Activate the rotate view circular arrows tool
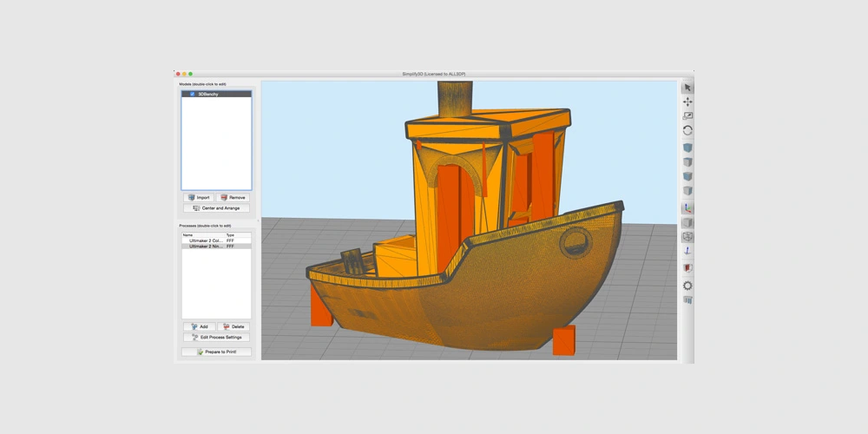 click(x=687, y=131)
